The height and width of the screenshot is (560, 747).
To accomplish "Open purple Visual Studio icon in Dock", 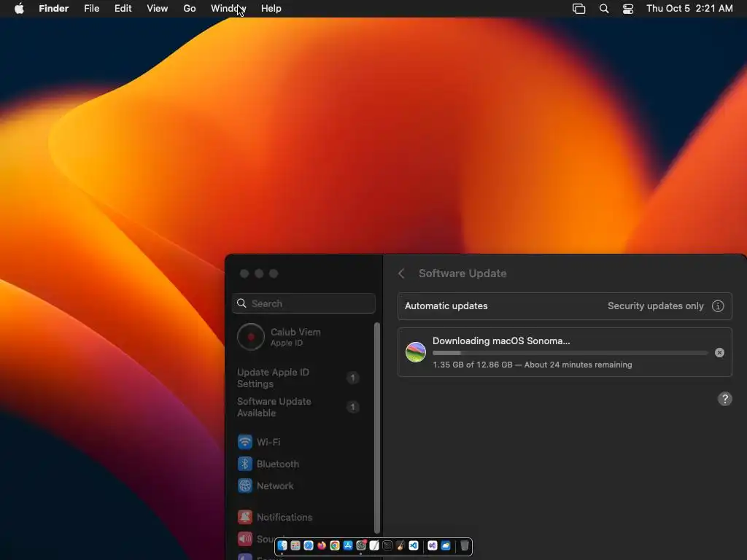I will pyautogui.click(x=432, y=545).
